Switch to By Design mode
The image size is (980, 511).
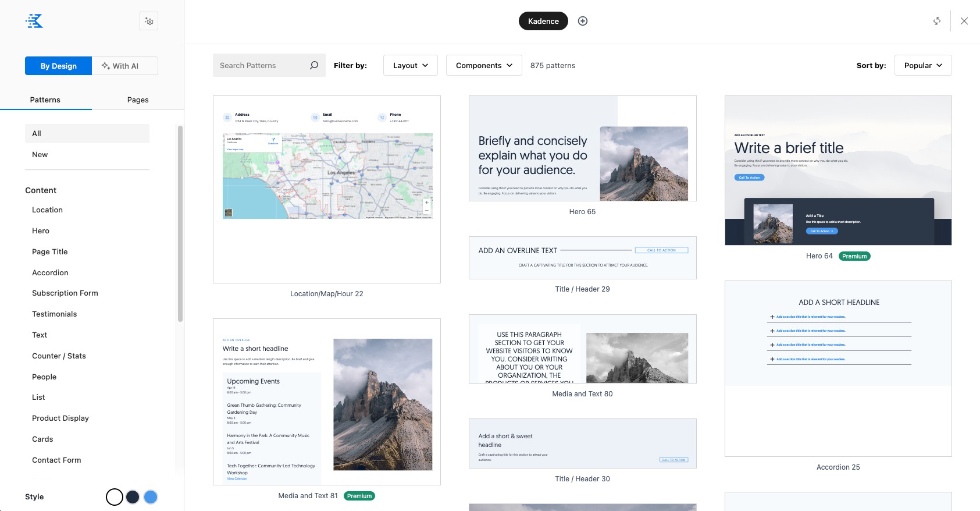58,66
